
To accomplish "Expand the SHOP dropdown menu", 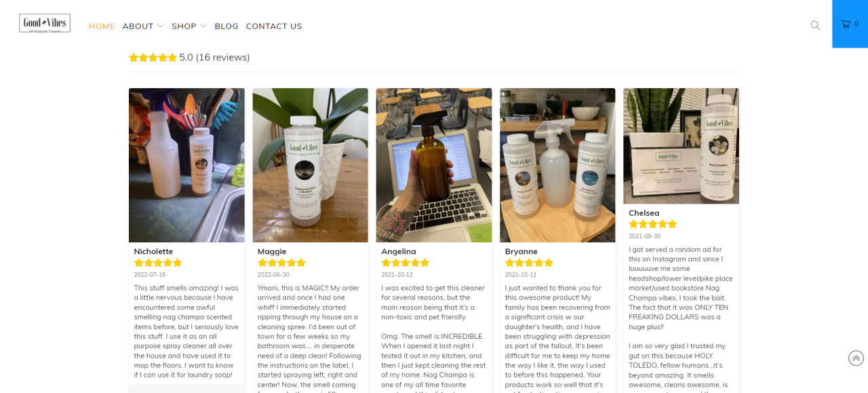I will point(189,26).
